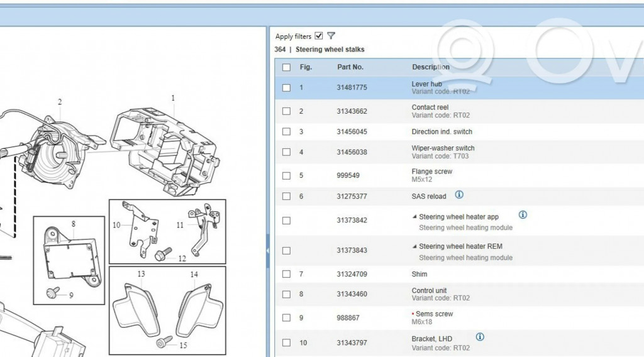Select the Shim row description
644x357 pixels.
[x=419, y=274]
